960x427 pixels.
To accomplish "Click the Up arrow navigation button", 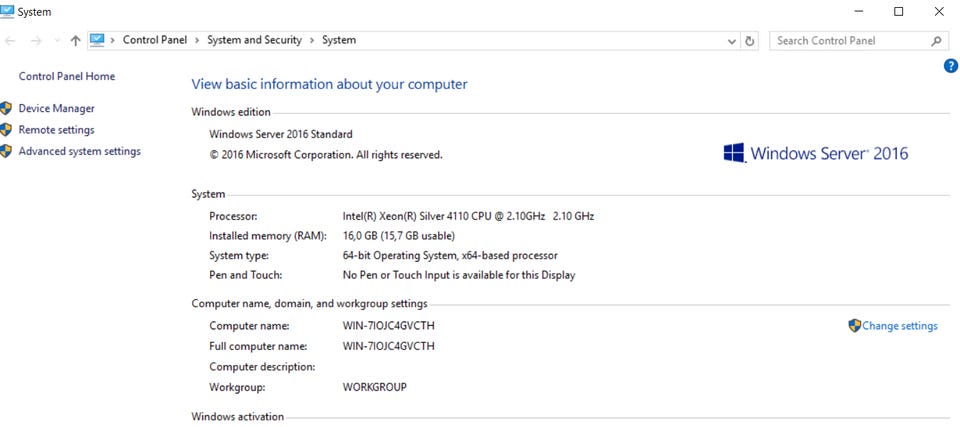I will tap(75, 40).
